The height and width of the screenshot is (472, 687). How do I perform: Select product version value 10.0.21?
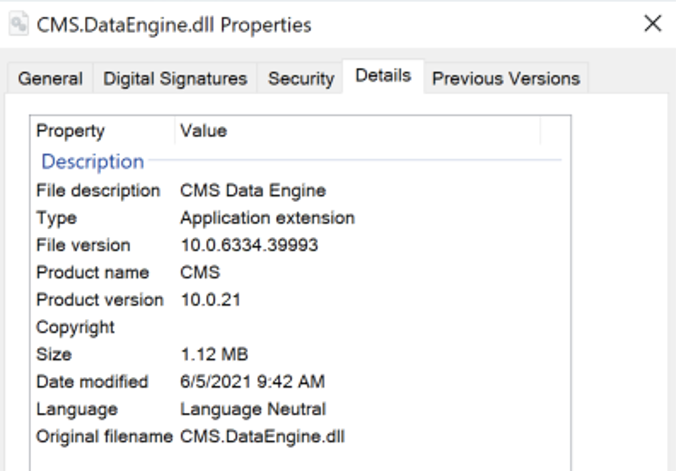(x=211, y=300)
